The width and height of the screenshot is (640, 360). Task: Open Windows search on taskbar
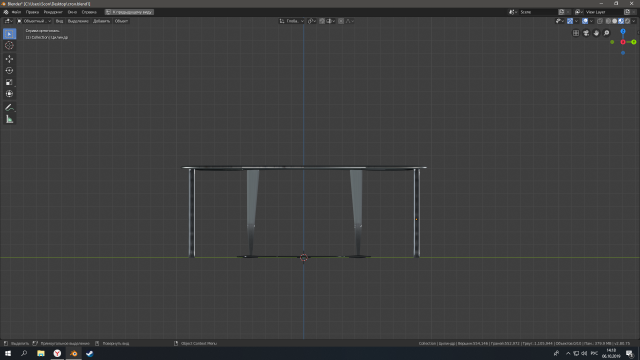24,353
